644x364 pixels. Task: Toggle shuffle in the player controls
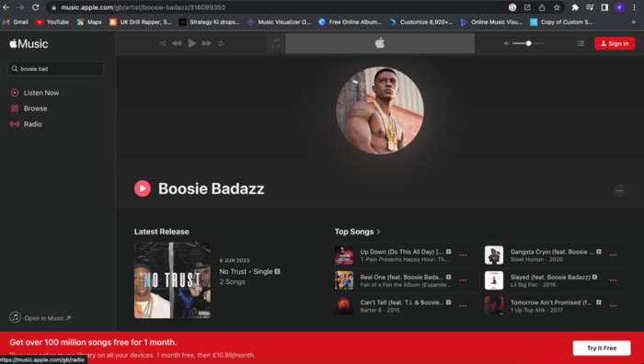[162, 43]
